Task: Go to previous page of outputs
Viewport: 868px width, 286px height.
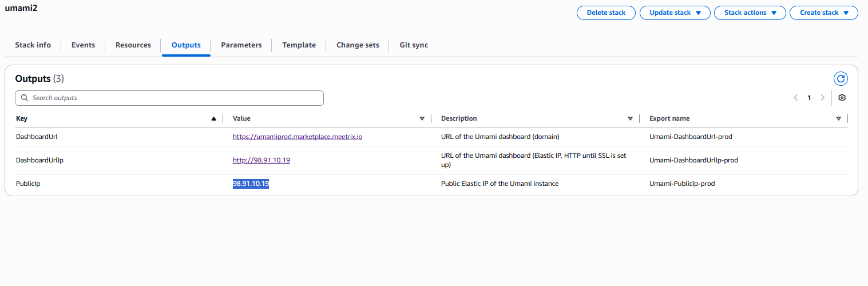Action: [x=795, y=98]
